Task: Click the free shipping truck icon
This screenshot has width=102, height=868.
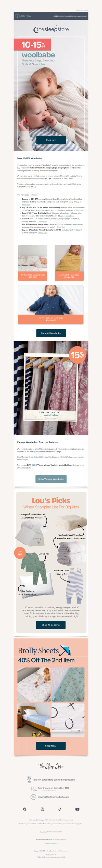Action: 34,789
